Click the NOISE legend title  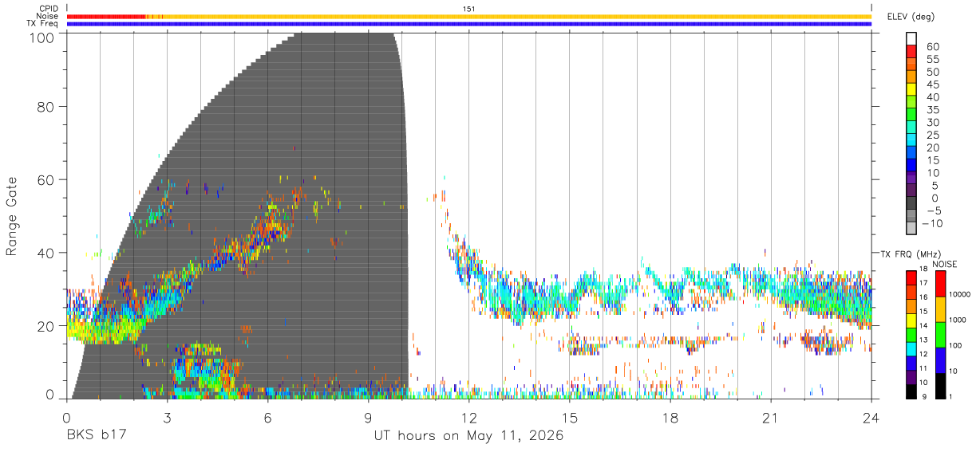(944, 264)
